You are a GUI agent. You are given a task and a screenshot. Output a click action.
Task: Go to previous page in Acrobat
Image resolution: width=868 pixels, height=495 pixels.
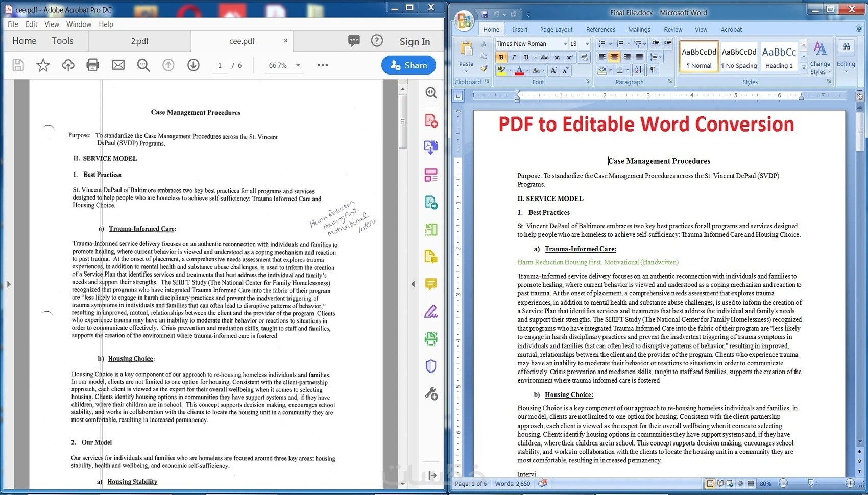click(168, 65)
